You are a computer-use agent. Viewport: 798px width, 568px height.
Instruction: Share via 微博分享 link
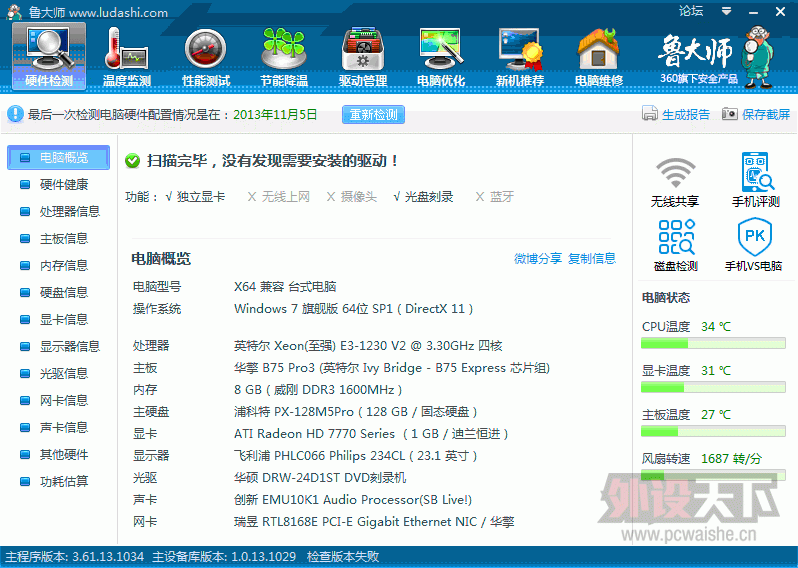pyautogui.click(x=538, y=259)
